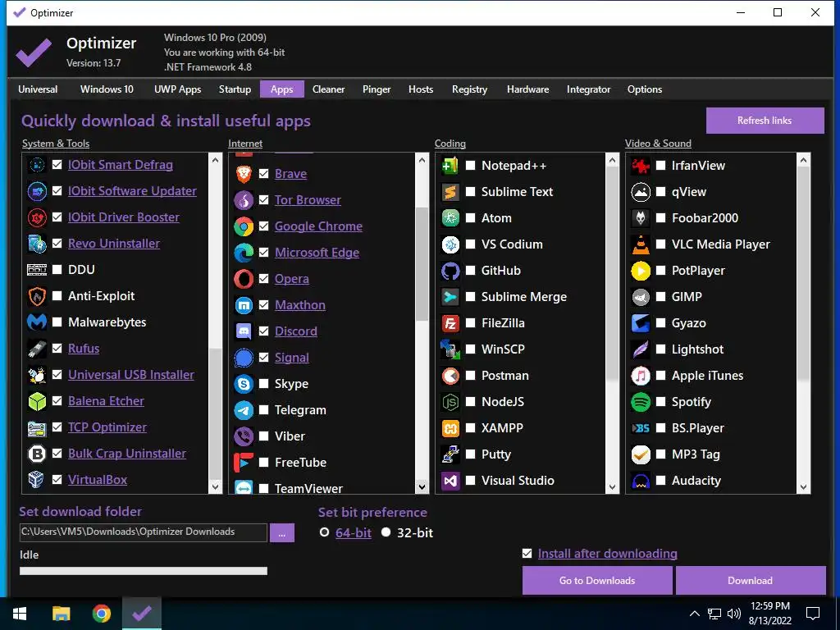Viewport: 840px width, 630px height.
Task: Click the Universal USB Installer link
Action: point(131,375)
